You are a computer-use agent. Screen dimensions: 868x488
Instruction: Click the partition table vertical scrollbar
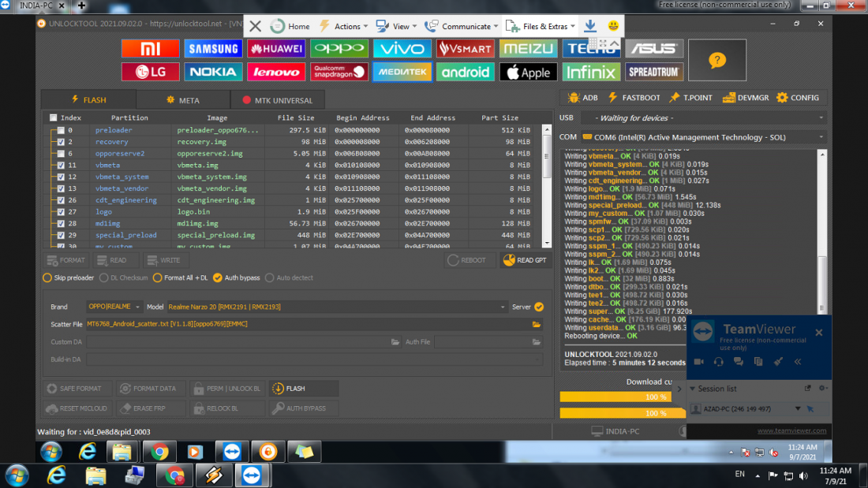(547, 186)
